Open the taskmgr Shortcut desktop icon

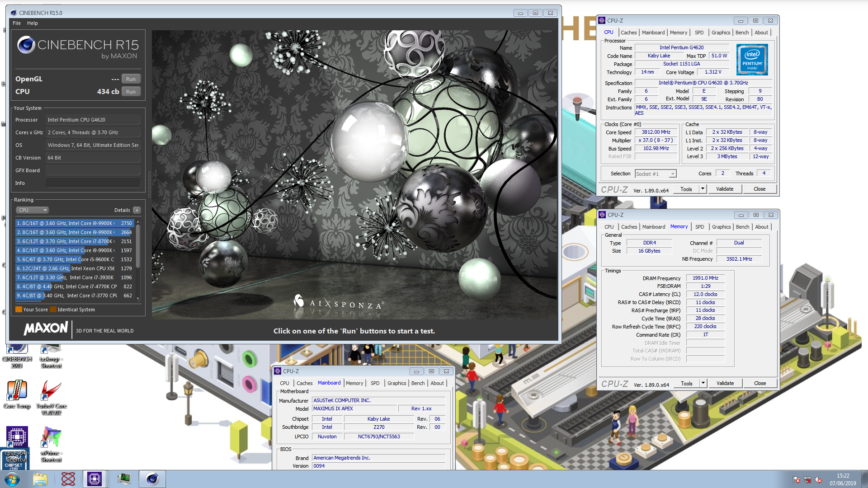(51, 356)
